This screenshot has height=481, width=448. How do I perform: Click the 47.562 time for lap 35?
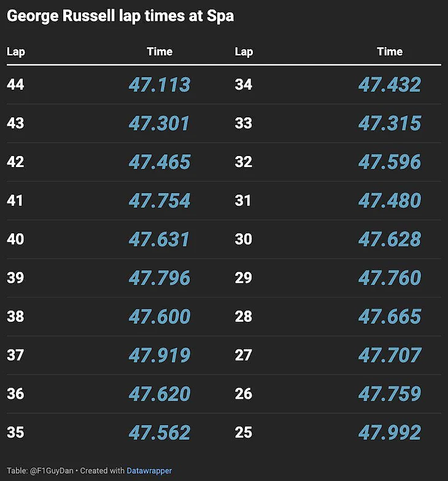click(x=160, y=432)
